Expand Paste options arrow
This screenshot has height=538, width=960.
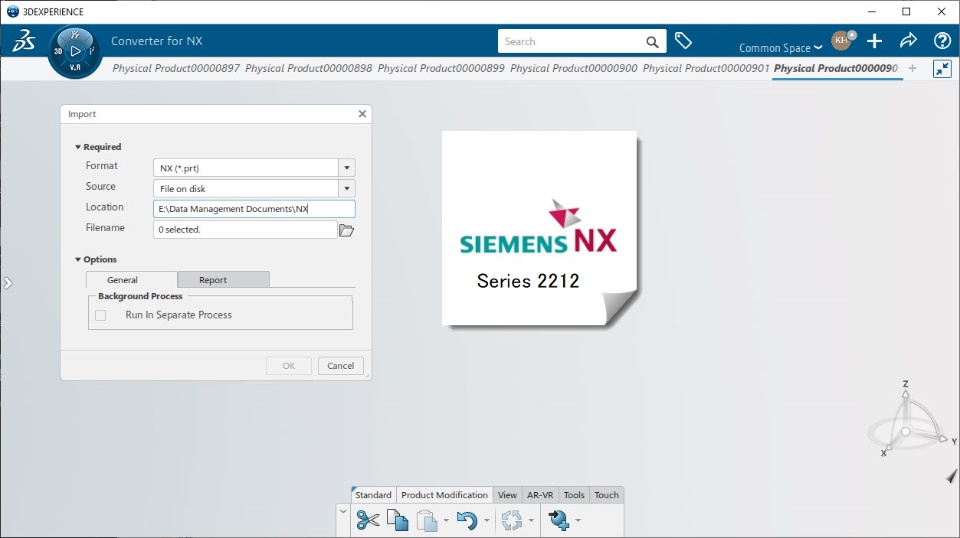[446, 521]
